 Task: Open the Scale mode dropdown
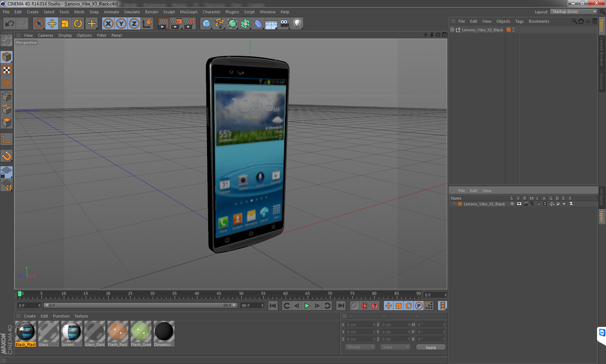(x=395, y=347)
